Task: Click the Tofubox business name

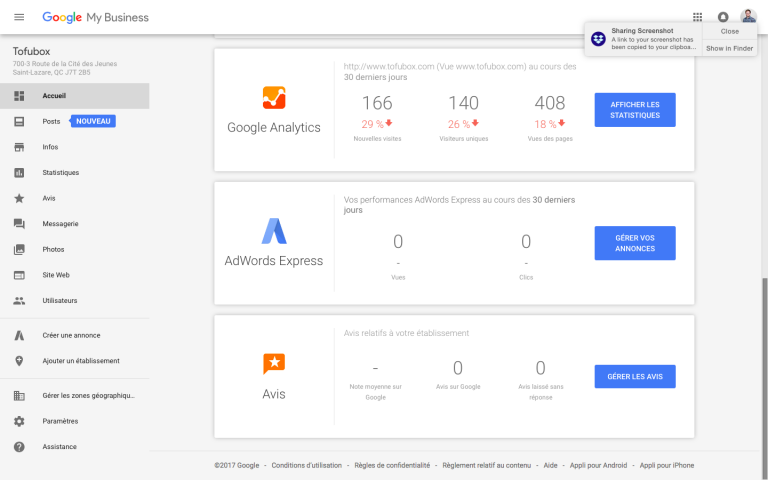Action: point(31,51)
